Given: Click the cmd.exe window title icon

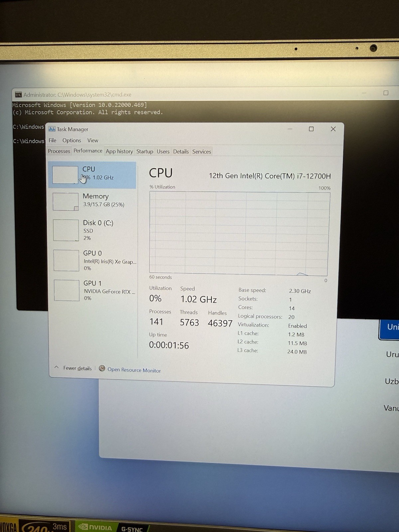Looking at the screenshot, I should pos(19,94).
